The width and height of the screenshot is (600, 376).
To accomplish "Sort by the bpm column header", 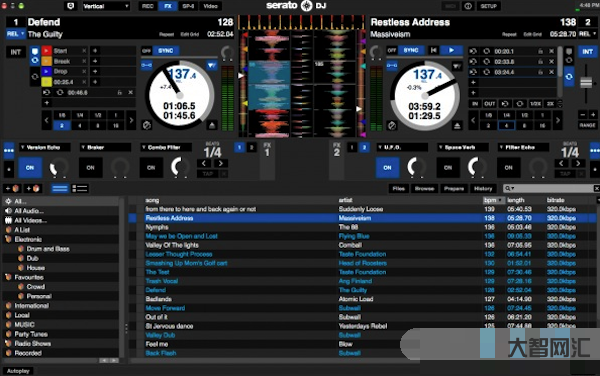I will (x=493, y=200).
